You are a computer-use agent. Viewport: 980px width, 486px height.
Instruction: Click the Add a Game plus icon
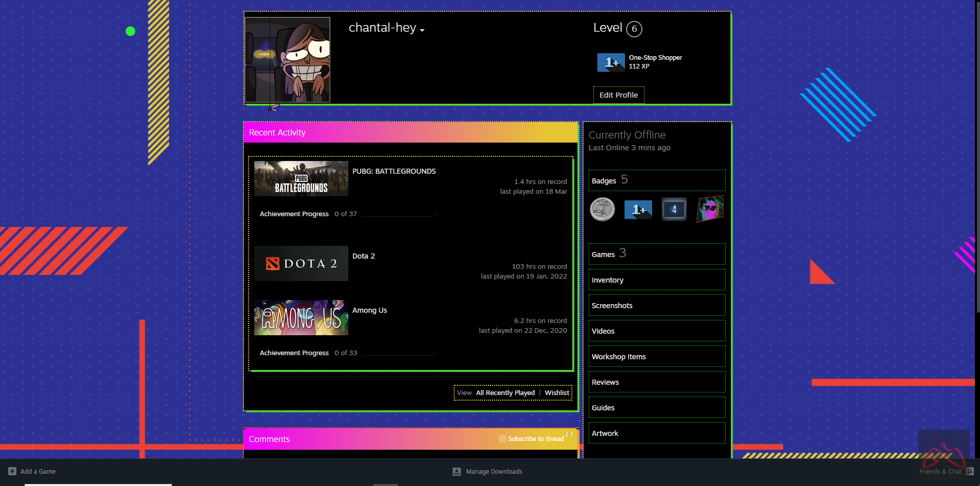click(12, 471)
